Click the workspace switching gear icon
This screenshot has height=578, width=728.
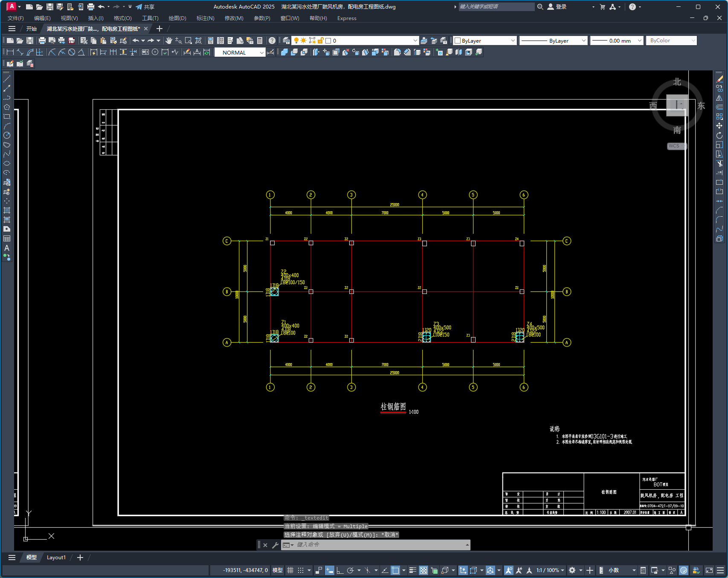point(572,570)
